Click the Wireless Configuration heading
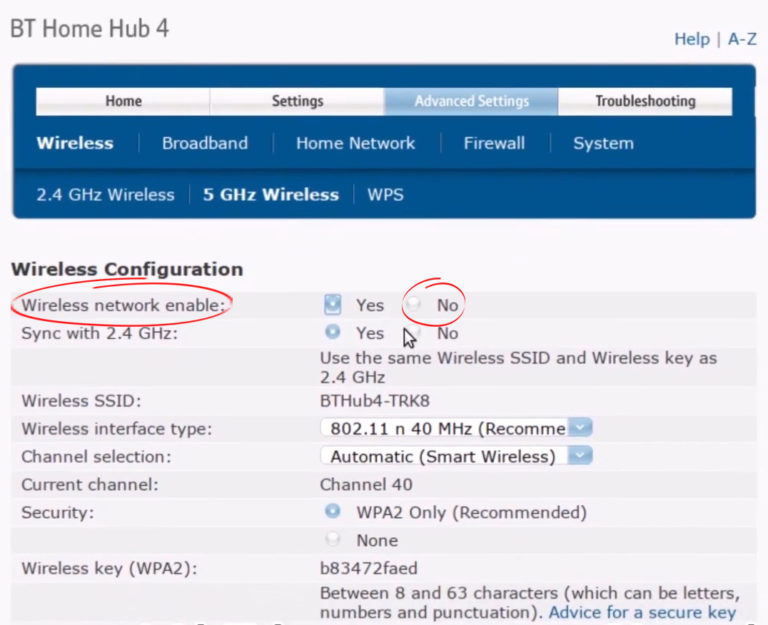Screen dimensions: 768x625 pos(127,269)
